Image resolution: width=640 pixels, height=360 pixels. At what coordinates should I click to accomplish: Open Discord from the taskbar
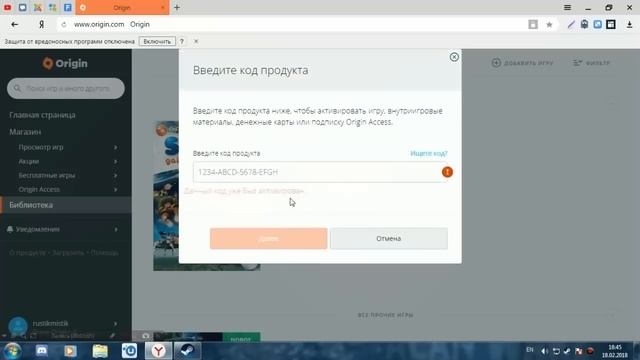(42, 351)
